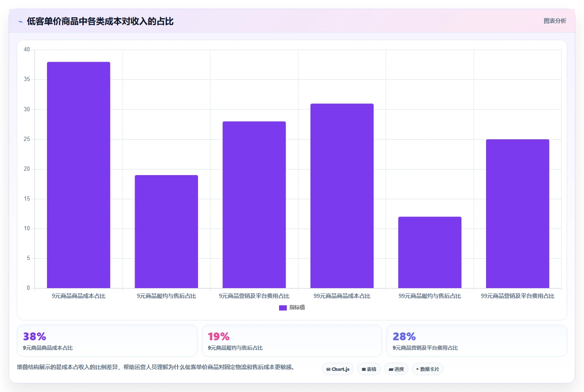The height and width of the screenshot is (392, 584).
Task: Click the 99元商品履约与售后占比 bar
Action: 430,252
